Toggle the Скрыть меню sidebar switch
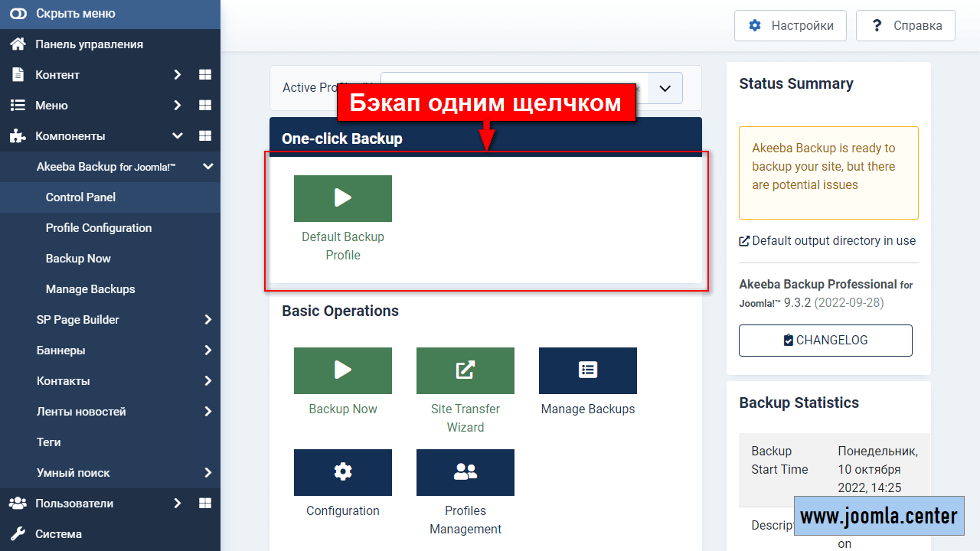This screenshot has height=551, width=980. click(x=18, y=14)
